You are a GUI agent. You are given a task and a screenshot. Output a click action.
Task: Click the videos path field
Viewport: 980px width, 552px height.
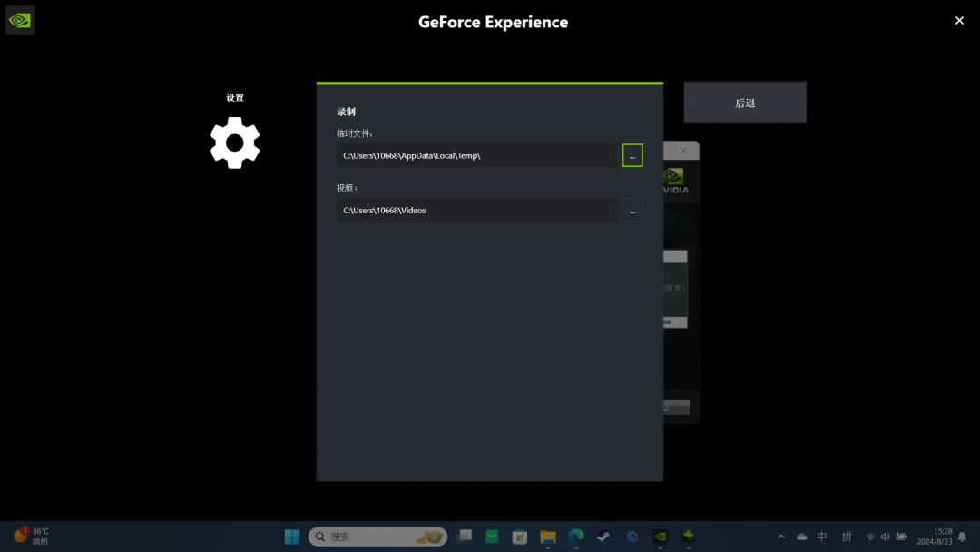point(477,211)
